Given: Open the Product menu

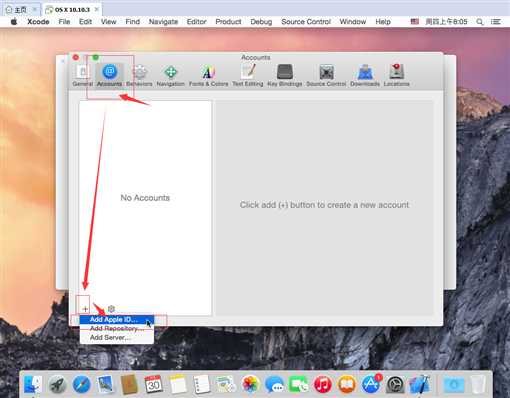Looking at the screenshot, I should [228, 22].
